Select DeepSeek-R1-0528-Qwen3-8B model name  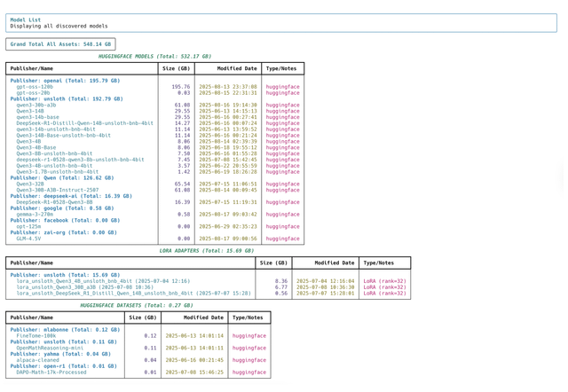point(54,202)
